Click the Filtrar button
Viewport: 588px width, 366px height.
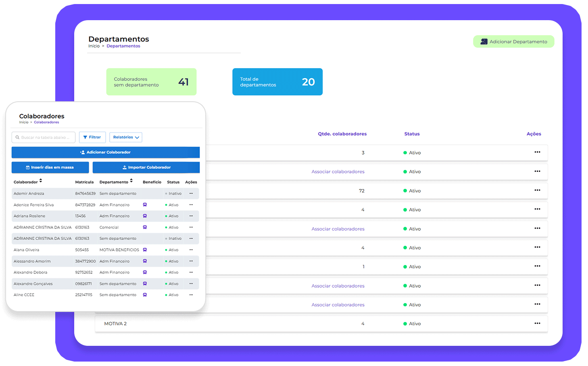pyautogui.click(x=92, y=137)
